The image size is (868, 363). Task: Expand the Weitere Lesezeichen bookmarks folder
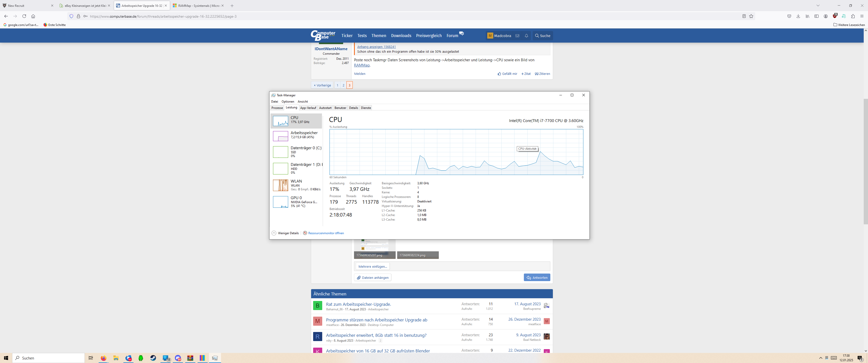[849, 25]
